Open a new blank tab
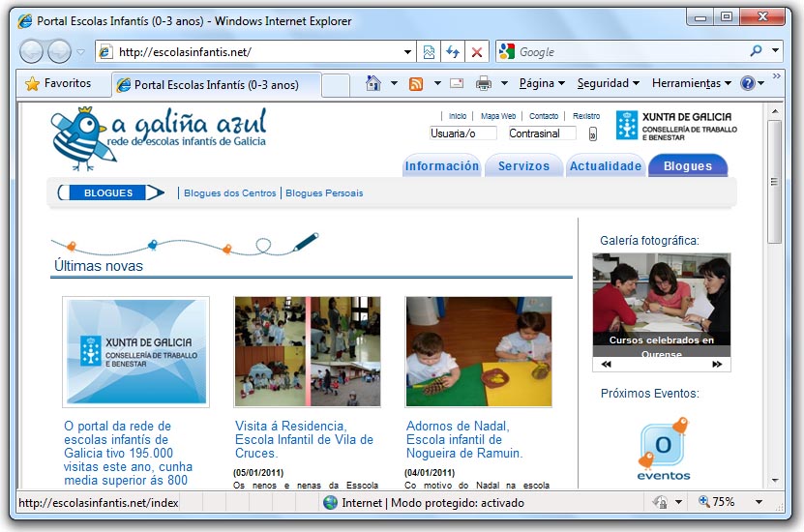This screenshot has height=532, width=804. click(336, 85)
